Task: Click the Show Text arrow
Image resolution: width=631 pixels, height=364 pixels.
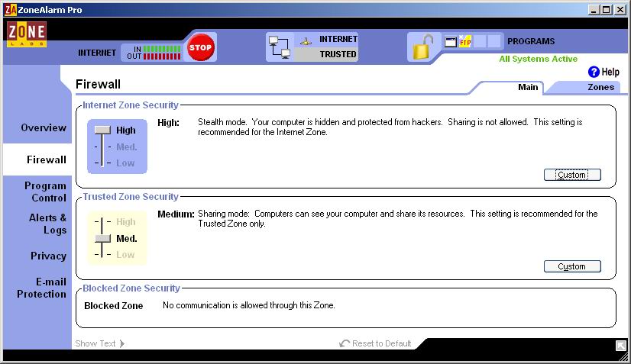Action: [122, 343]
